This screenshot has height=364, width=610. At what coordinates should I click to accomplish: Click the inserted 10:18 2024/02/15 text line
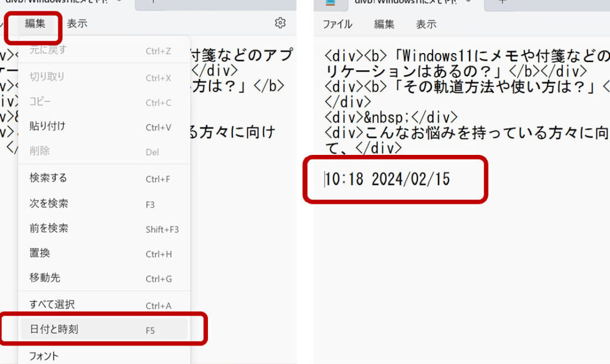click(x=387, y=179)
